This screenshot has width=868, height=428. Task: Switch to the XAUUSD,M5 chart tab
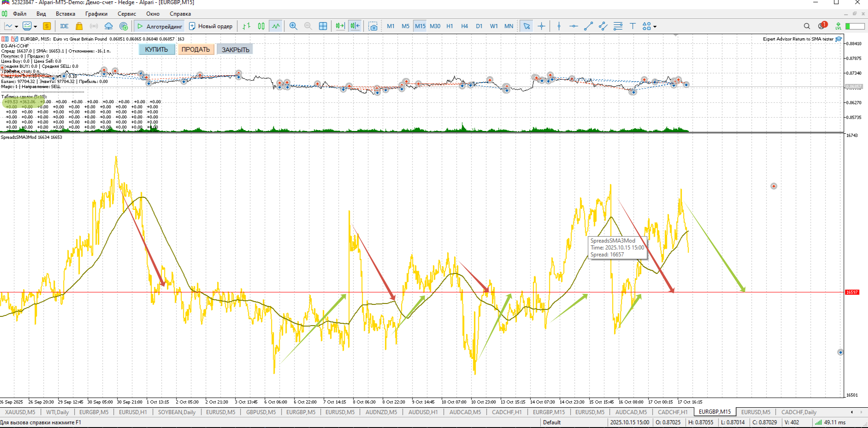point(20,412)
